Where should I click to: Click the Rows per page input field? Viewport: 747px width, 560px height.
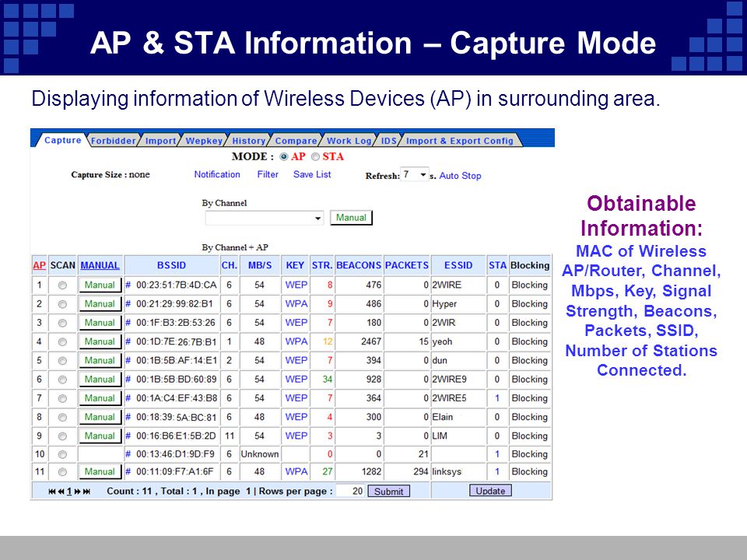(x=351, y=491)
